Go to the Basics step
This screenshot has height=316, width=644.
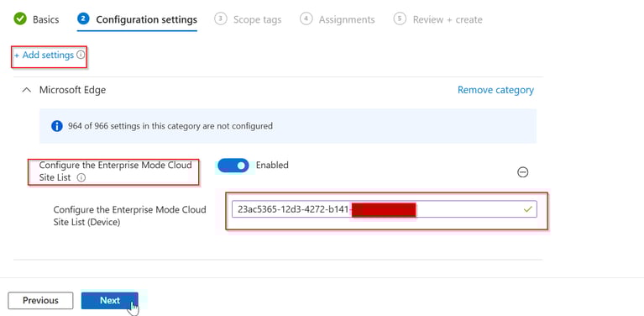pyautogui.click(x=45, y=19)
